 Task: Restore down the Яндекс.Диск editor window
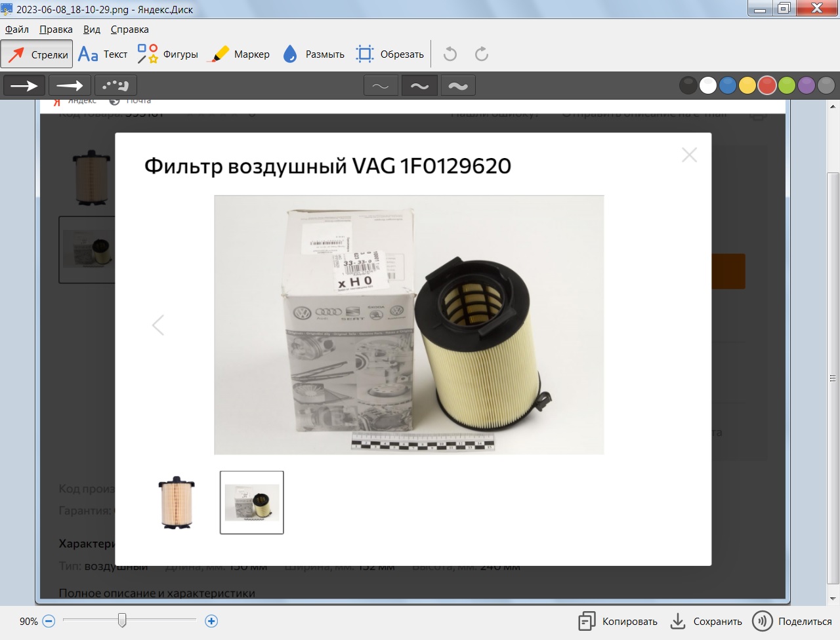[784, 9]
